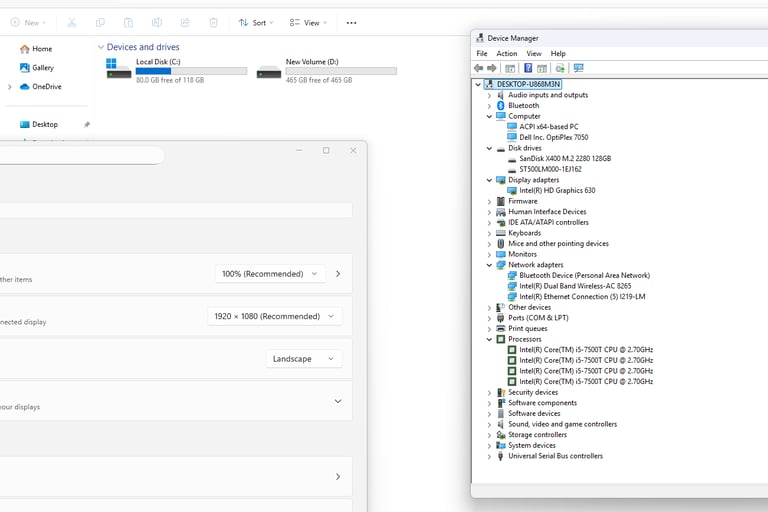768x512 pixels.
Task: Click the Share icon in File Explorer toolbar
Action: click(x=185, y=23)
